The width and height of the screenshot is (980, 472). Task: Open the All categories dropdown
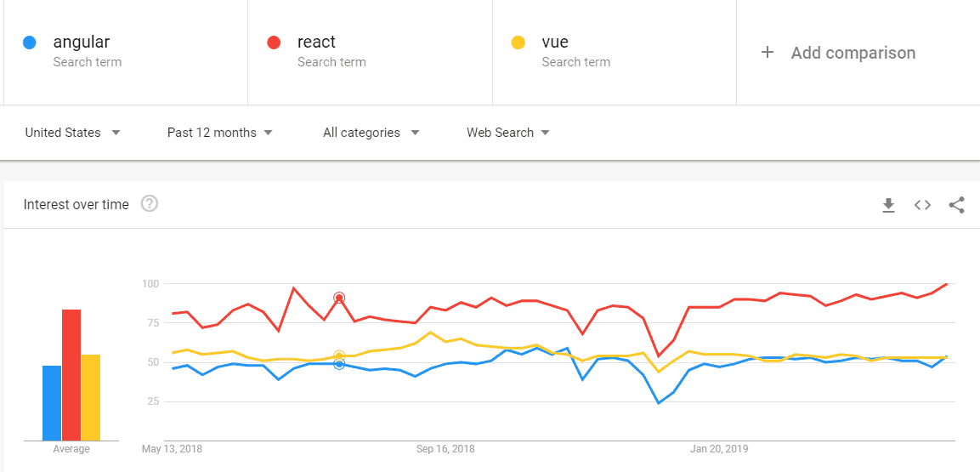371,133
